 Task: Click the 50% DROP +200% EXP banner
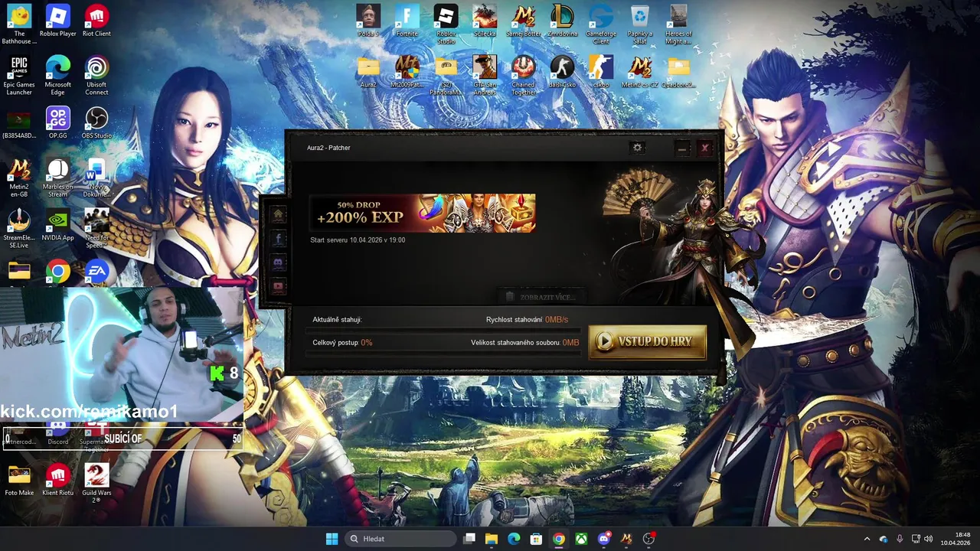tap(423, 213)
